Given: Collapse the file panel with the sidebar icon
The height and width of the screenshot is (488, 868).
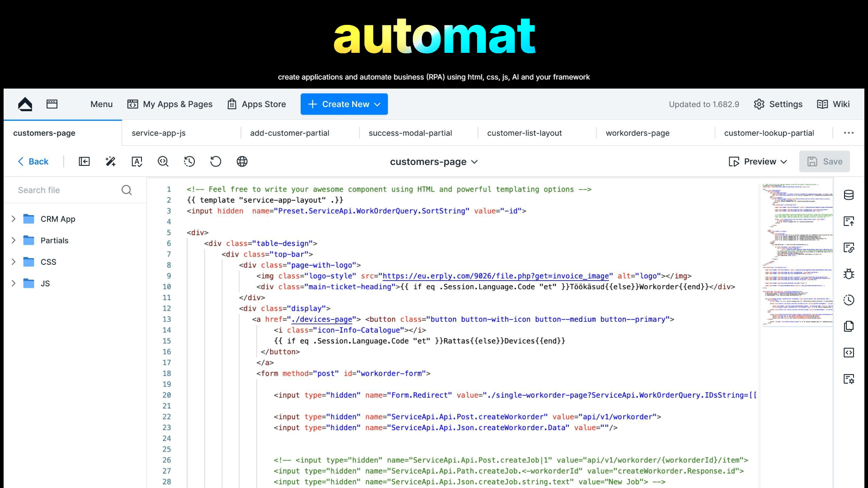Looking at the screenshot, I should [84, 161].
